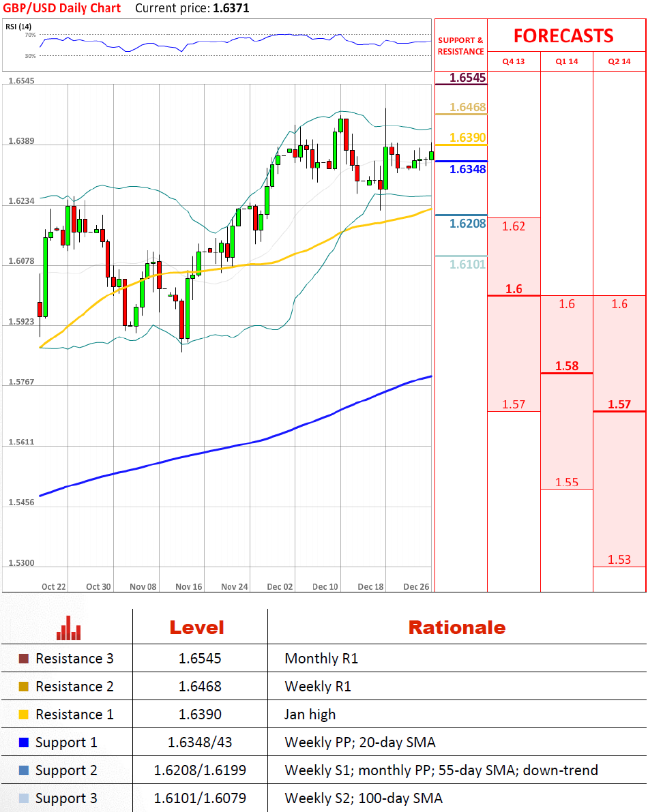
Task: Click the 1.6208/1.6199 level table cell
Action: click(x=200, y=770)
